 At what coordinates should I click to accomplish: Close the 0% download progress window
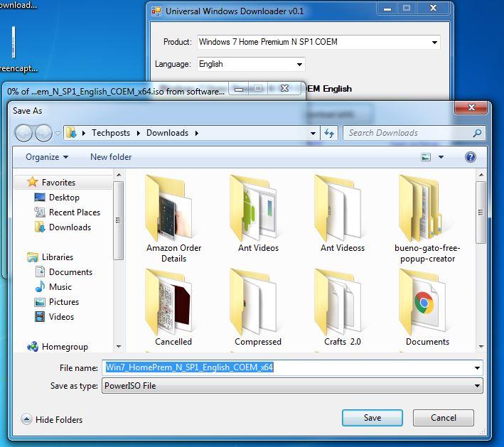(284, 89)
